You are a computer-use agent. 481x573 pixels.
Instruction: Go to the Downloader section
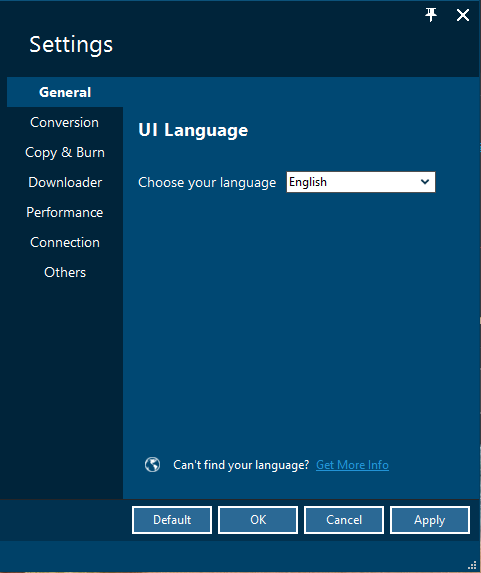(x=65, y=182)
